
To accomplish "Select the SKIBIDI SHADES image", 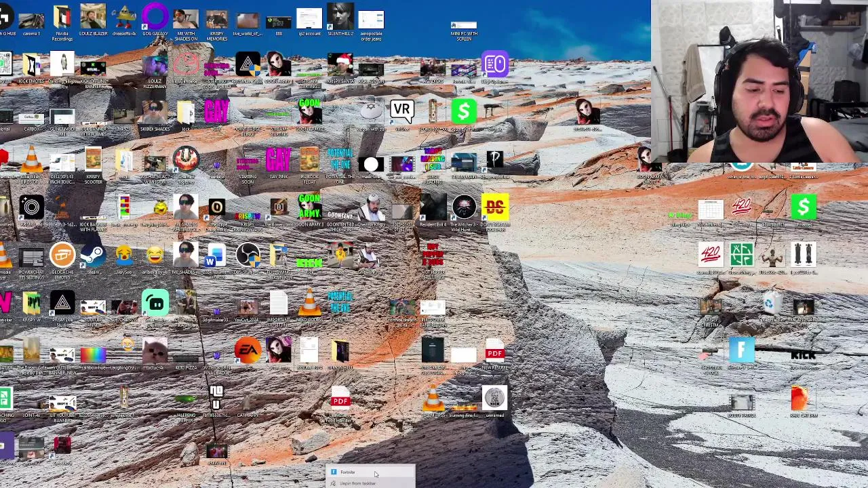I will click(x=155, y=113).
